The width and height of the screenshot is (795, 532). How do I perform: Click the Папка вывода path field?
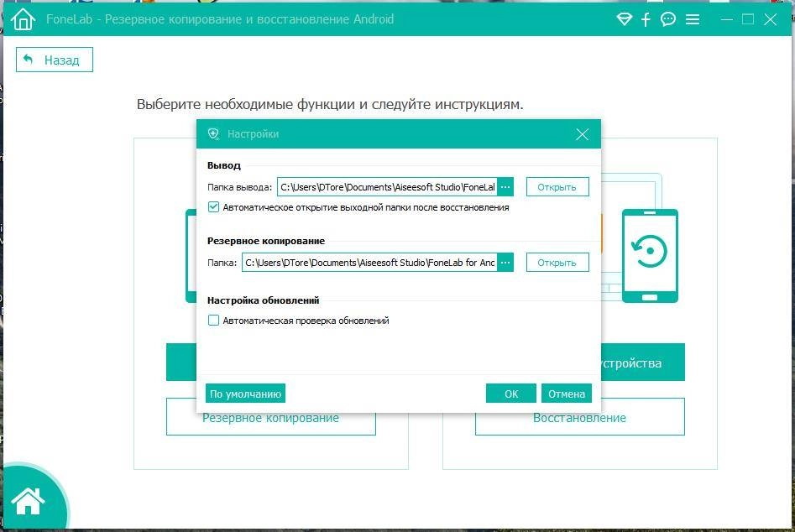point(387,187)
